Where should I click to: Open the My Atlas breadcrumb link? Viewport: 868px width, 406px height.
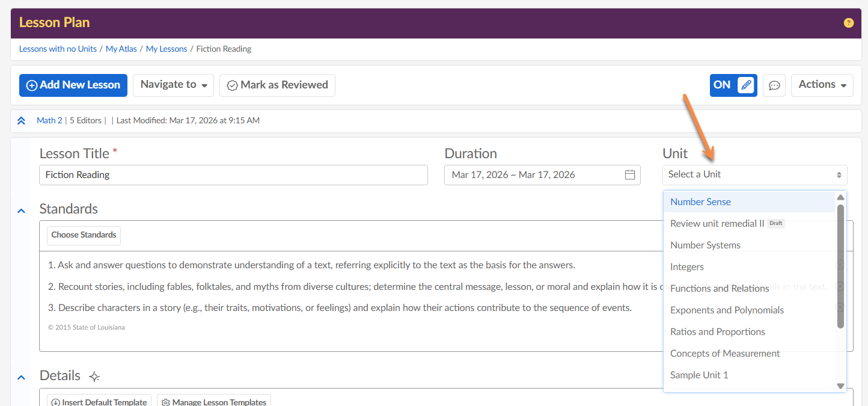[121, 49]
